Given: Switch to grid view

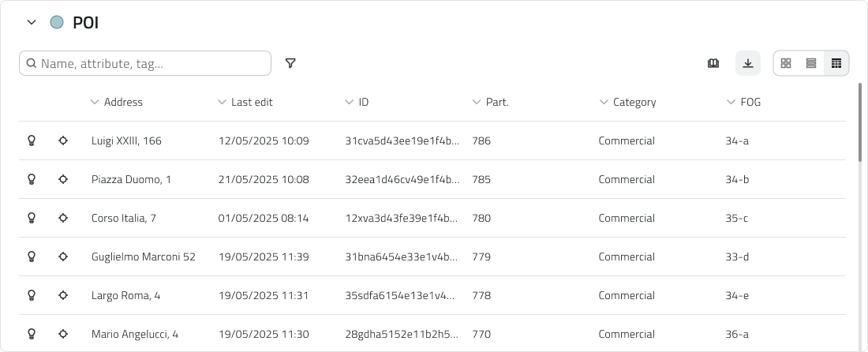Looking at the screenshot, I should [x=786, y=63].
